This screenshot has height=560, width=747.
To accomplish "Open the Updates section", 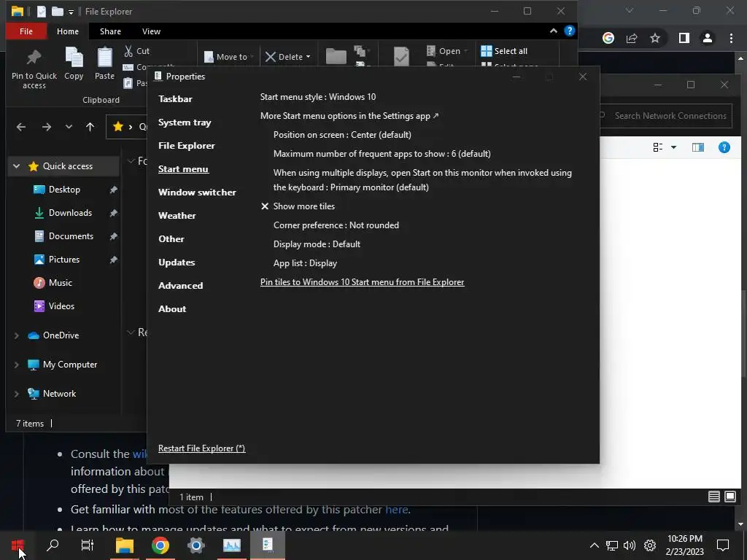I will tap(177, 262).
